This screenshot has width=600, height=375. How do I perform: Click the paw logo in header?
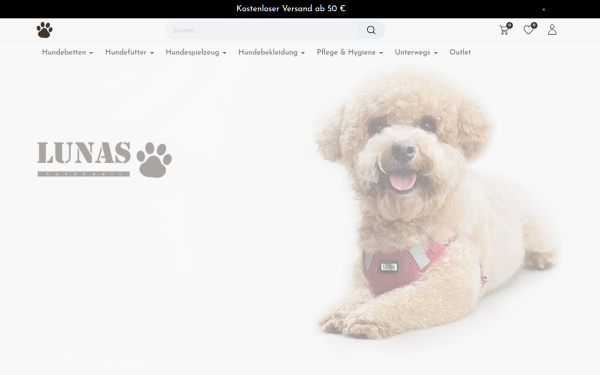click(44, 30)
